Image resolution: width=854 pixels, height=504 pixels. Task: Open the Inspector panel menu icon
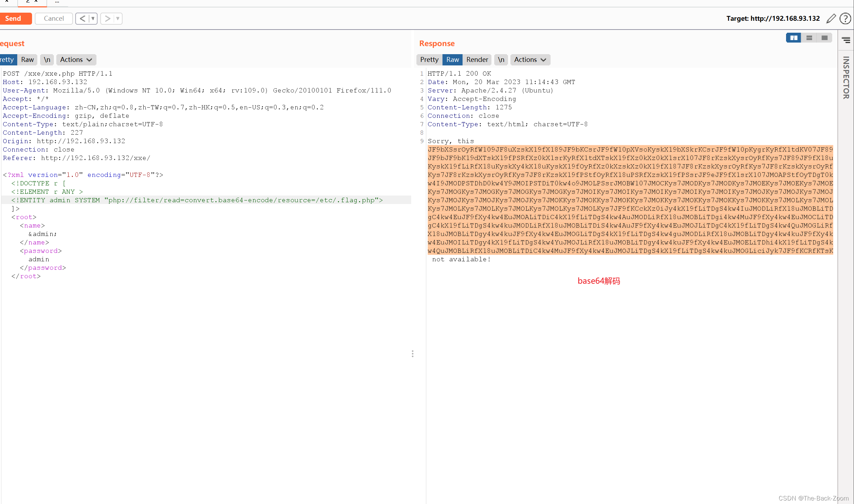point(846,40)
